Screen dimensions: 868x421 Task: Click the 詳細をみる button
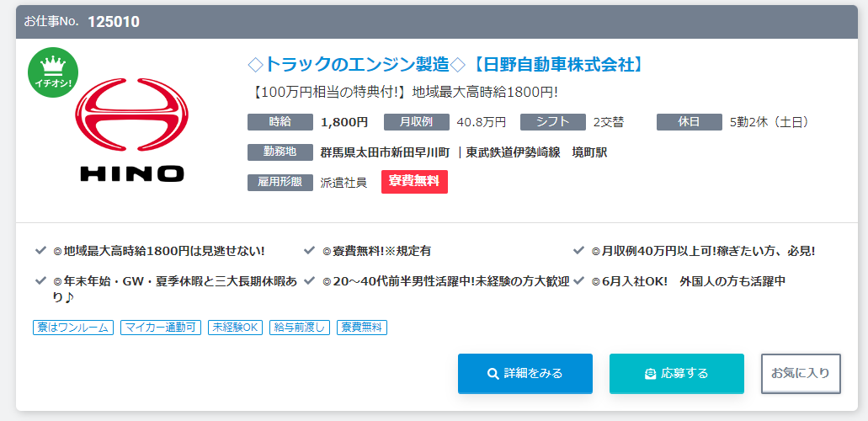pyautogui.click(x=525, y=373)
